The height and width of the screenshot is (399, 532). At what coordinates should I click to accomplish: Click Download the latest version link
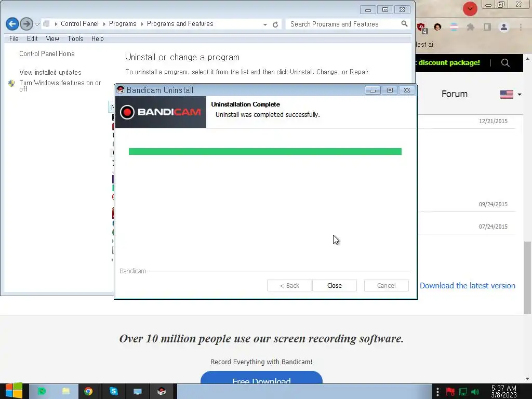click(467, 285)
